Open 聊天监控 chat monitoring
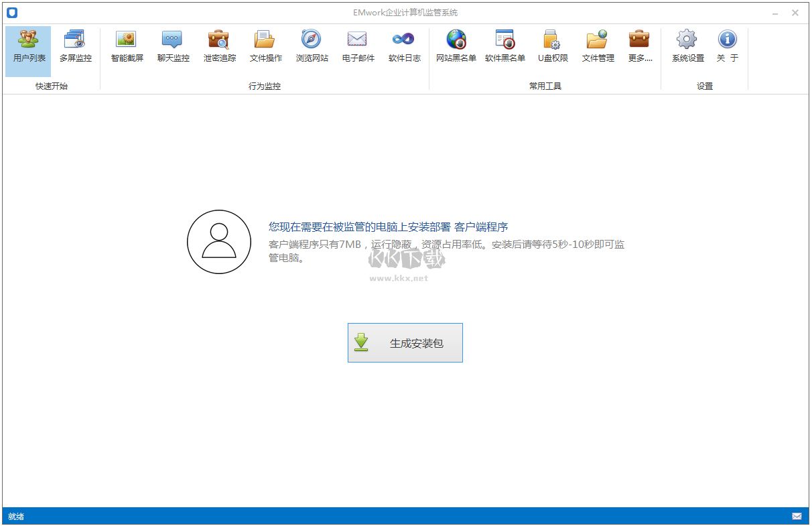The width and height of the screenshot is (812, 526). coord(173,47)
